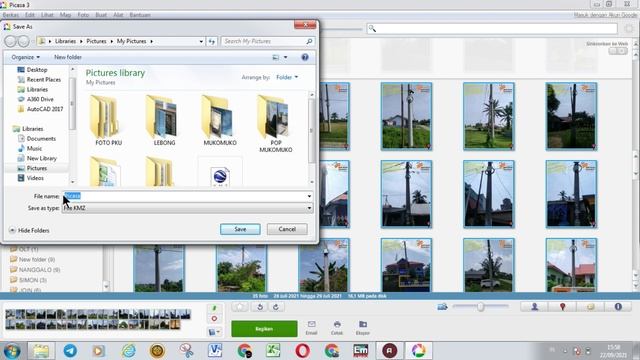Image resolution: width=640 pixels, height=360 pixels.
Task: Open the FOTO PKU folder
Action: click(x=109, y=121)
